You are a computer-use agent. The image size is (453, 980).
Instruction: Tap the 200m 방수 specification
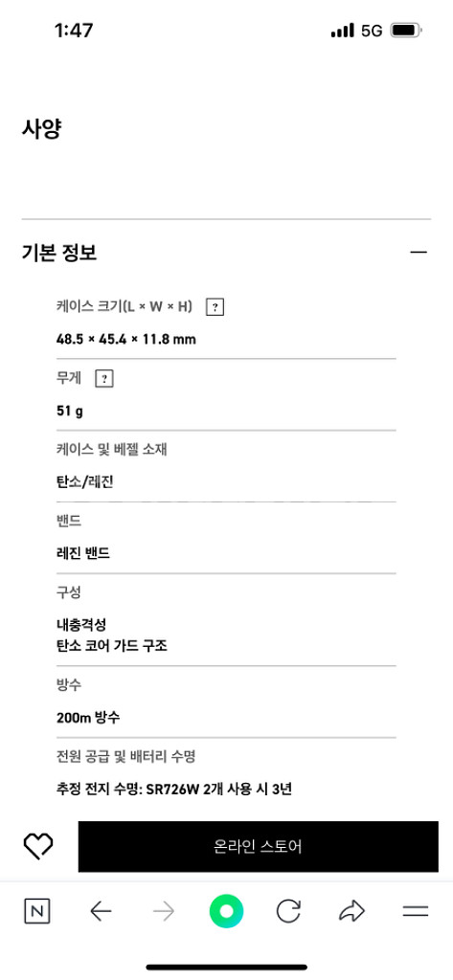tap(88, 718)
